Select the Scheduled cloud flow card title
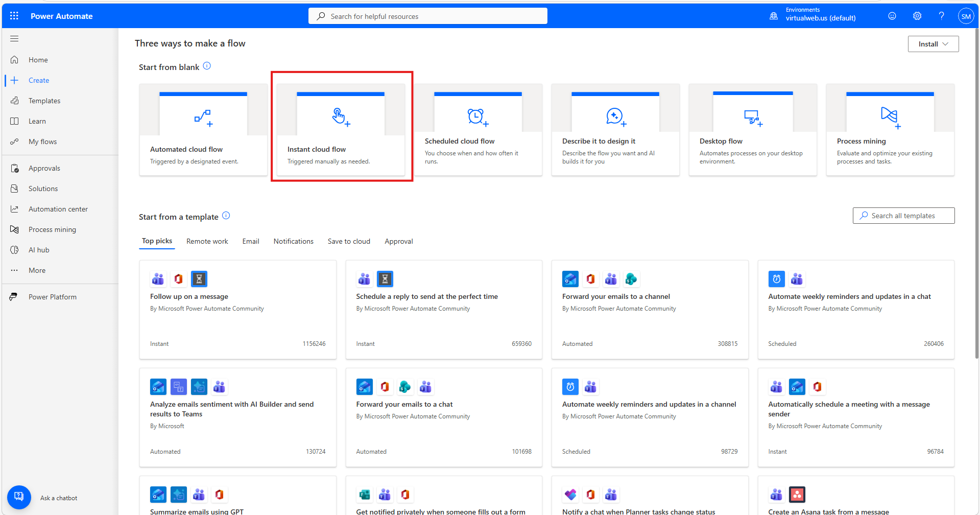The width and height of the screenshot is (980, 515). (460, 141)
